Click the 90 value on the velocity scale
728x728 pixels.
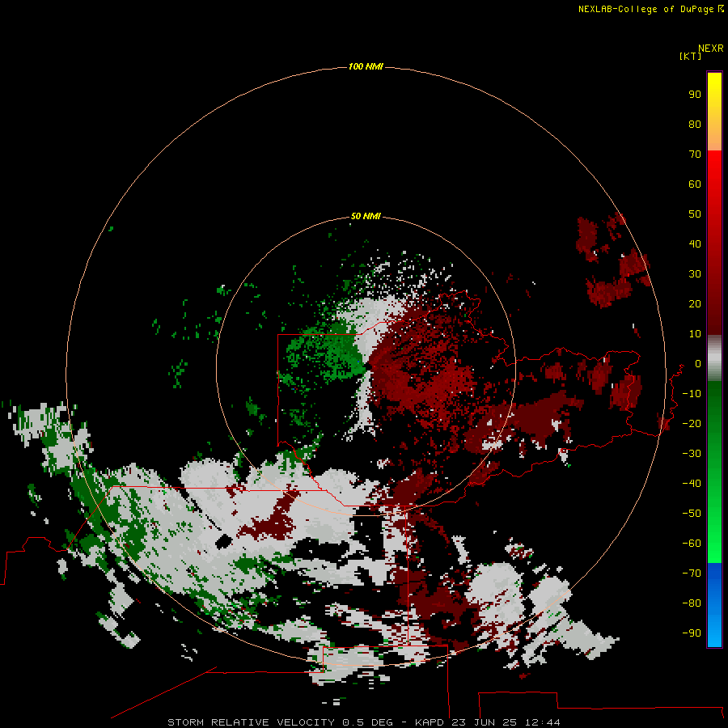click(695, 95)
